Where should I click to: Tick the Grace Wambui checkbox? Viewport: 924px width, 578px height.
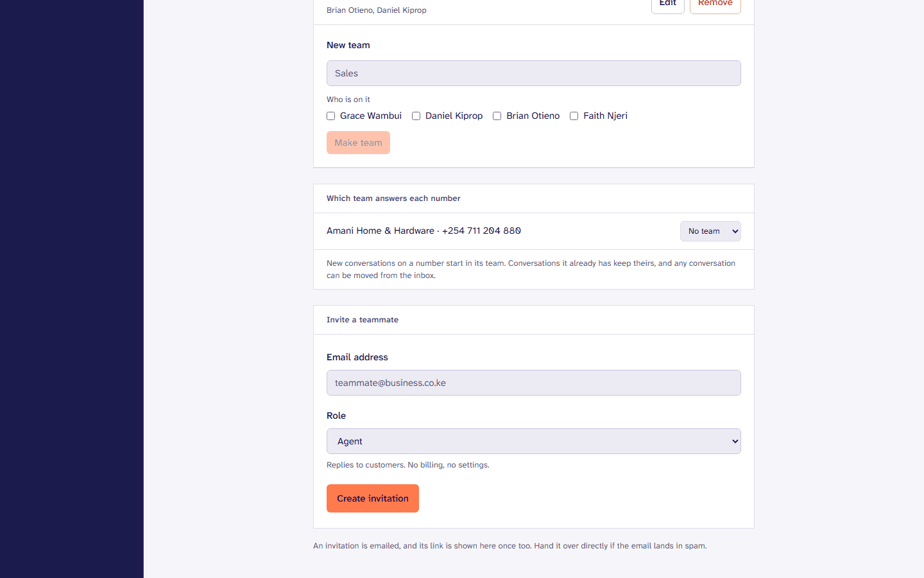coord(330,116)
